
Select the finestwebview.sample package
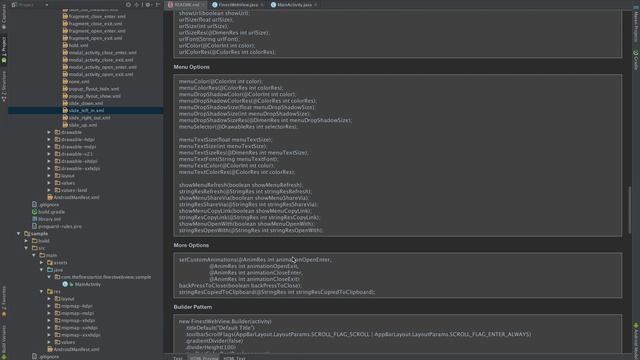pyautogui.click(x=103, y=277)
